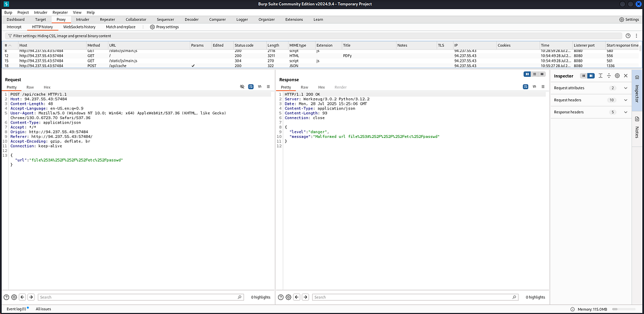Open Event log in status bar
Image resolution: width=644 pixels, height=314 pixels.
[19, 309]
